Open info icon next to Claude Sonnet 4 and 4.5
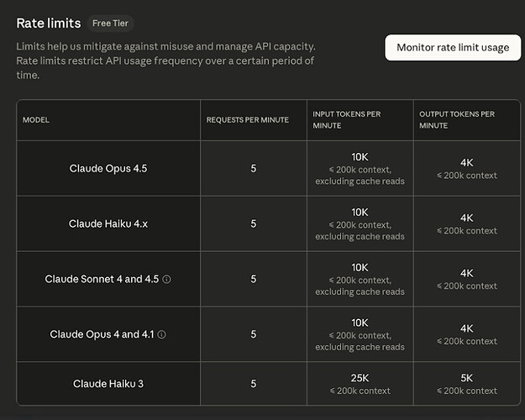 coord(166,279)
